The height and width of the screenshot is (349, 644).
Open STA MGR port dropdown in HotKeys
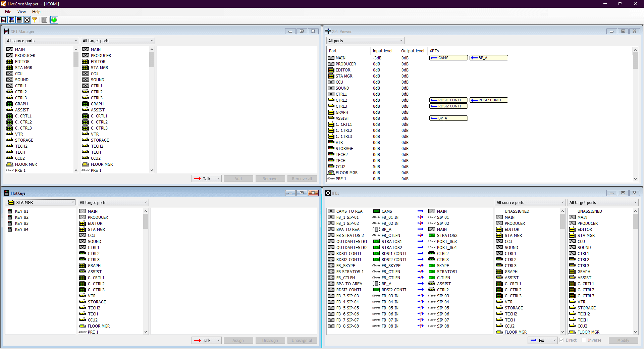pos(40,202)
